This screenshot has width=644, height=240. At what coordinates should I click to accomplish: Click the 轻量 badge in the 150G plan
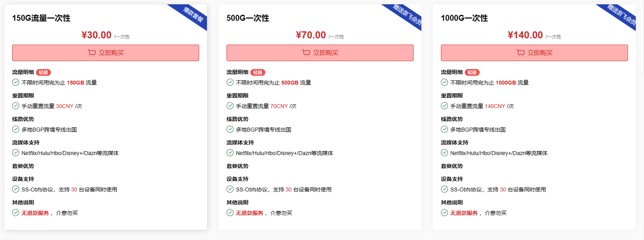point(43,72)
